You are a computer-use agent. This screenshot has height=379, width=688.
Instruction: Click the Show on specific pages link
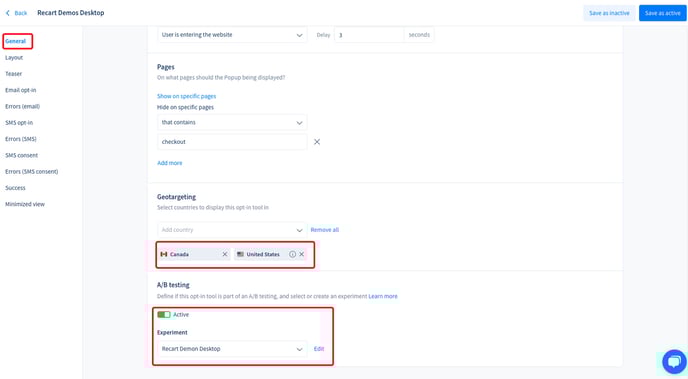click(186, 96)
